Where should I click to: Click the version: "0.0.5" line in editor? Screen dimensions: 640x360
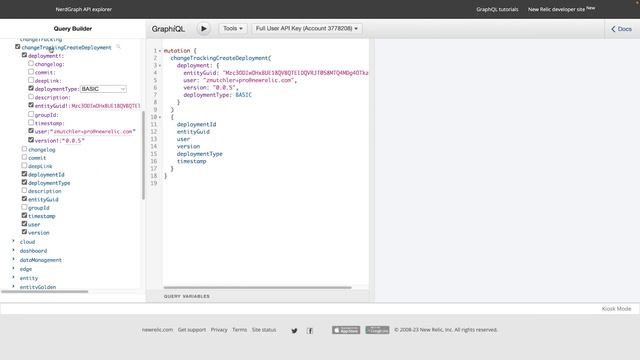pyautogui.click(x=211, y=87)
